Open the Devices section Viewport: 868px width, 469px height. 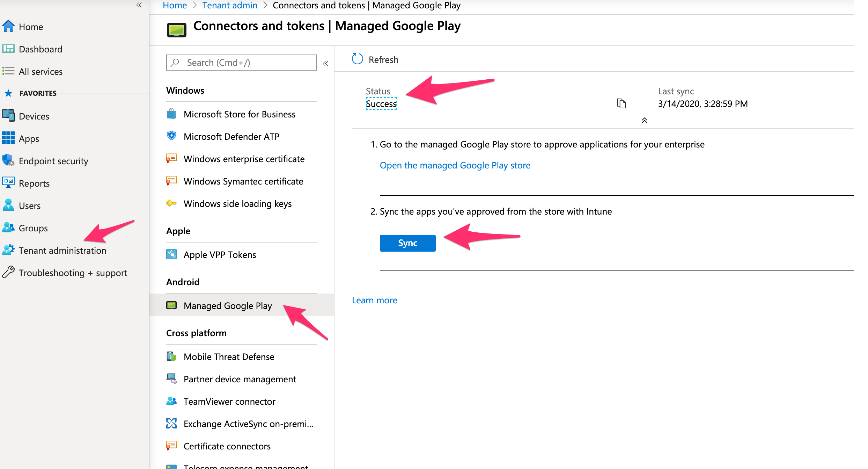(x=34, y=116)
